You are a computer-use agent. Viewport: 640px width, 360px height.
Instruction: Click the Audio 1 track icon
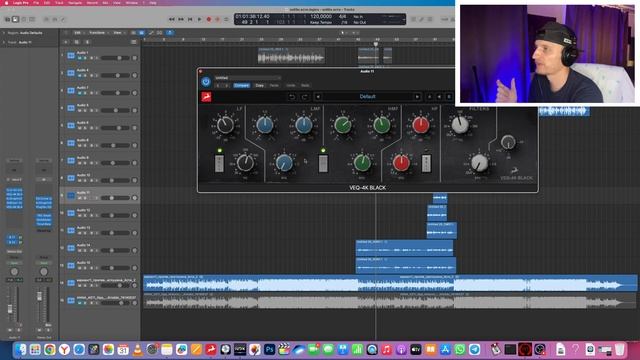[71, 56]
